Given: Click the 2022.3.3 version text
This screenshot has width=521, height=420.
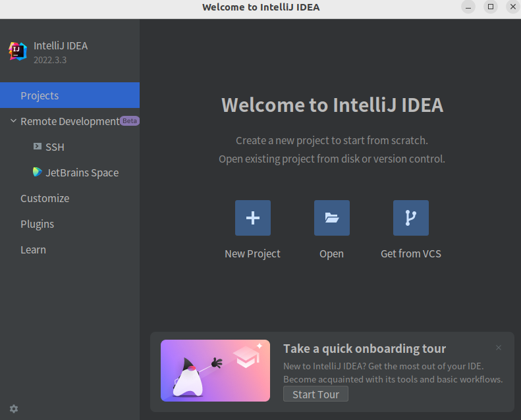Looking at the screenshot, I should [x=50, y=60].
